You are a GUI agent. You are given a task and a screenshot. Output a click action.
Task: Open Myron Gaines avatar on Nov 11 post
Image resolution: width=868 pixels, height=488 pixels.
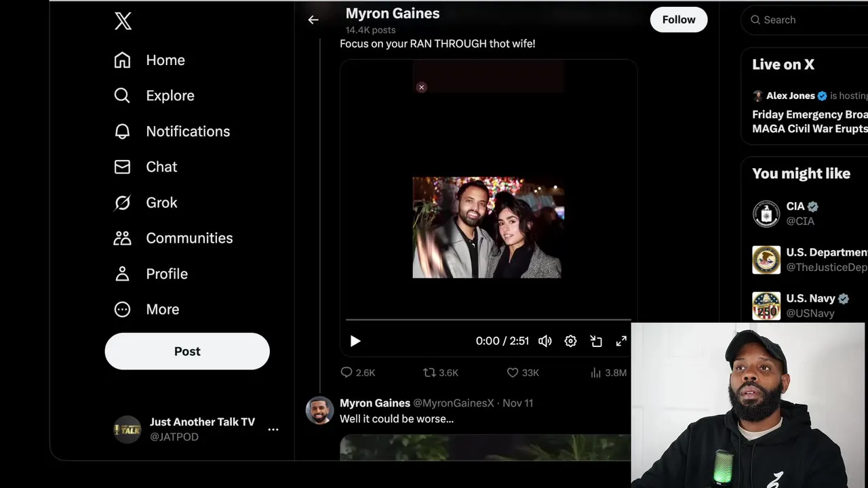tap(319, 411)
